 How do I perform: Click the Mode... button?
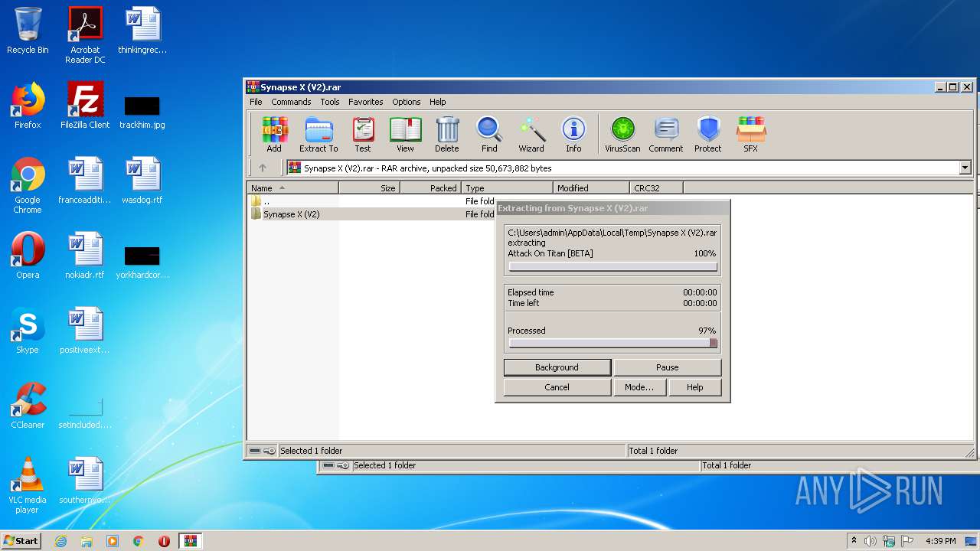[639, 387]
